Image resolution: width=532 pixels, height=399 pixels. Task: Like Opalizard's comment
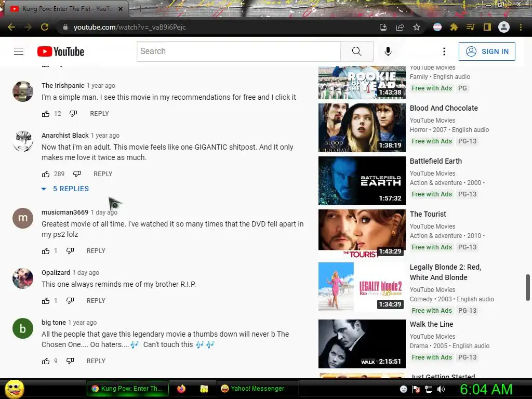[46, 301]
